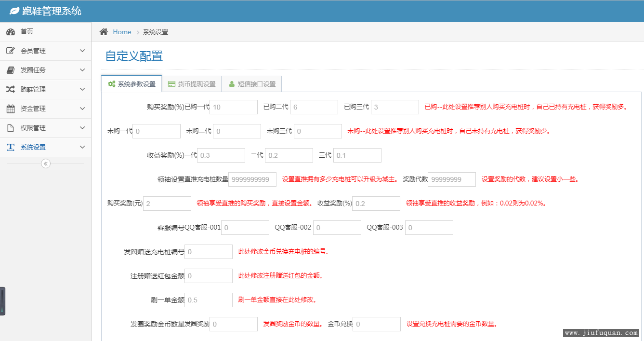Viewport: 644px width, 341px height.
Task: Click 收益奖励 二代 input showing 0.2
Action: [x=289, y=155]
